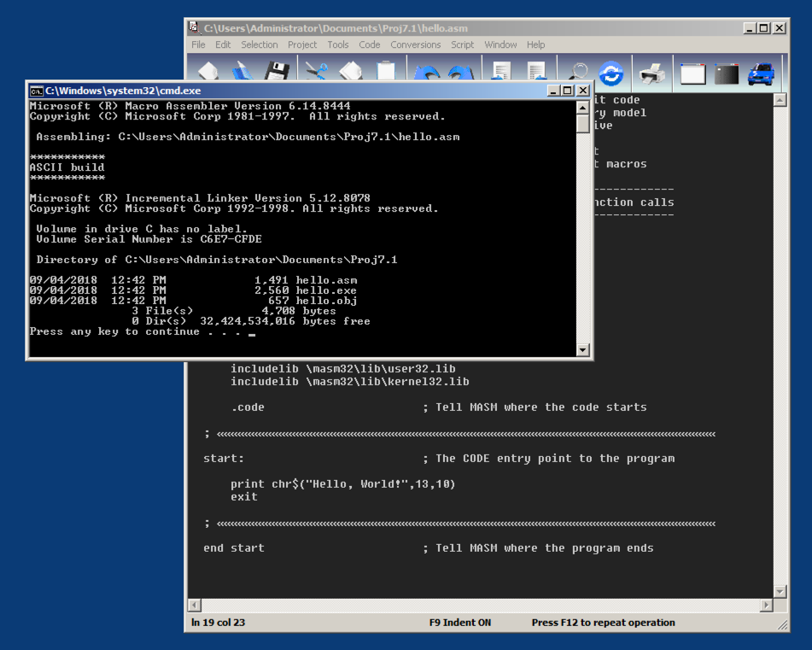
Task: Click 'Press any key to continue' in cmd
Action: pyautogui.click(x=114, y=331)
